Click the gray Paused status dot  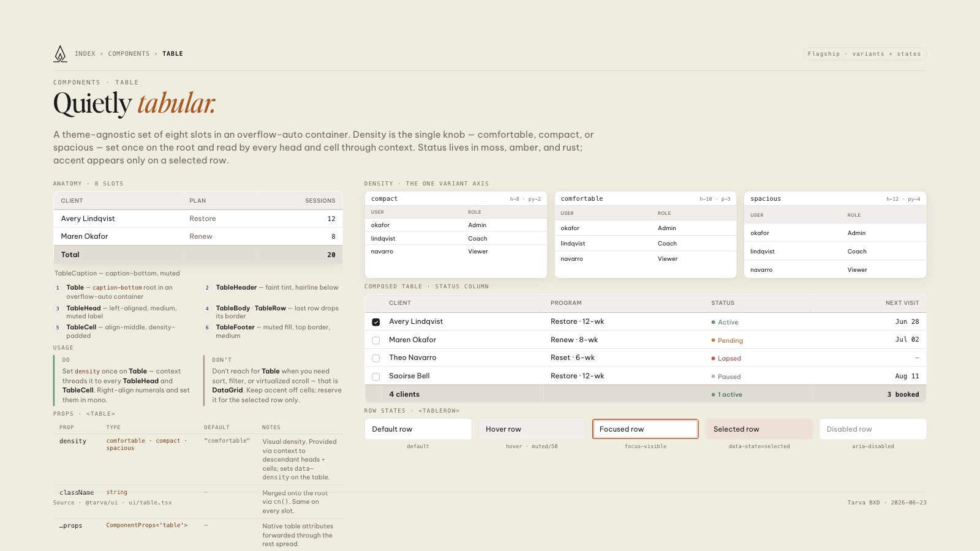[713, 377]
